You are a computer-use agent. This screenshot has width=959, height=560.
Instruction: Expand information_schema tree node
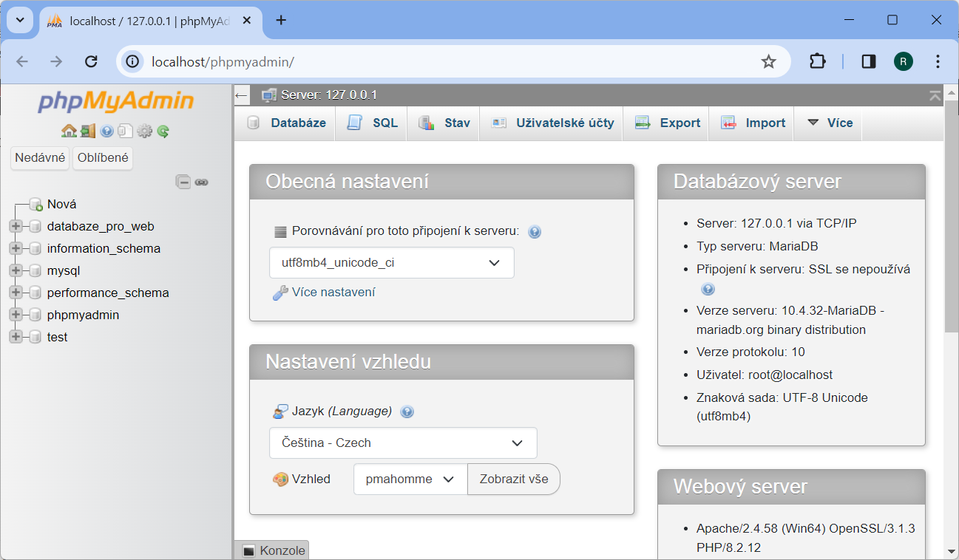coord(16,248)
